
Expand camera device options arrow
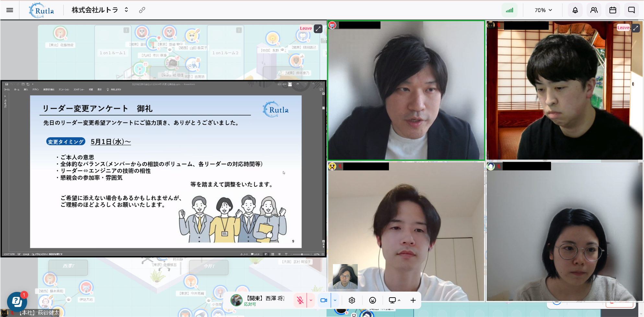point(335,300)
